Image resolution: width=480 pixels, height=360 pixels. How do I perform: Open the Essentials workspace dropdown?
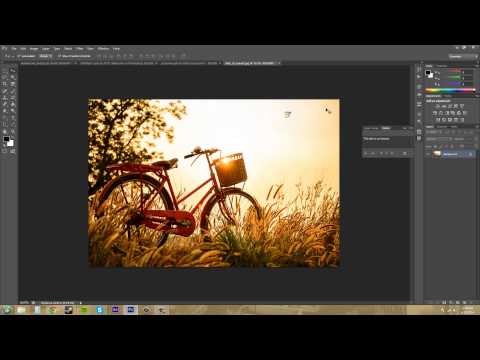click(x=463, y=56)
